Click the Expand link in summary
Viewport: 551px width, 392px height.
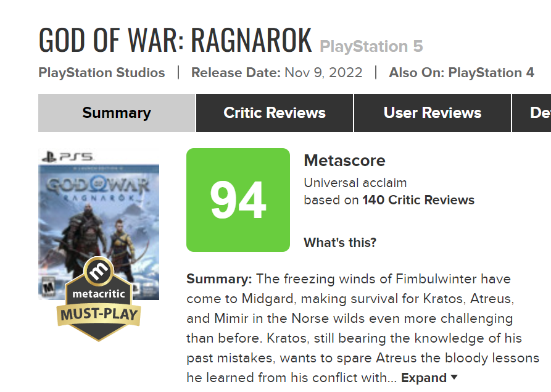click(423, 377)
